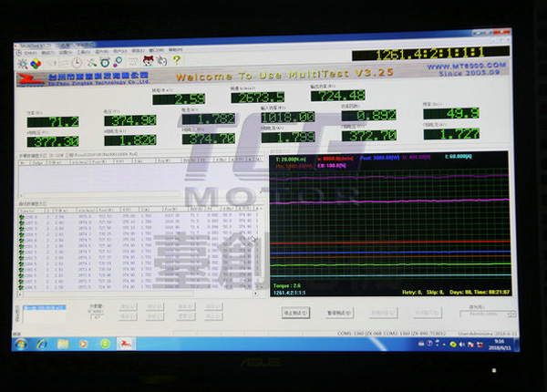Click the Windows Start button
The width and height of the screenshot is (547, 392).
(x=22, y=344)
